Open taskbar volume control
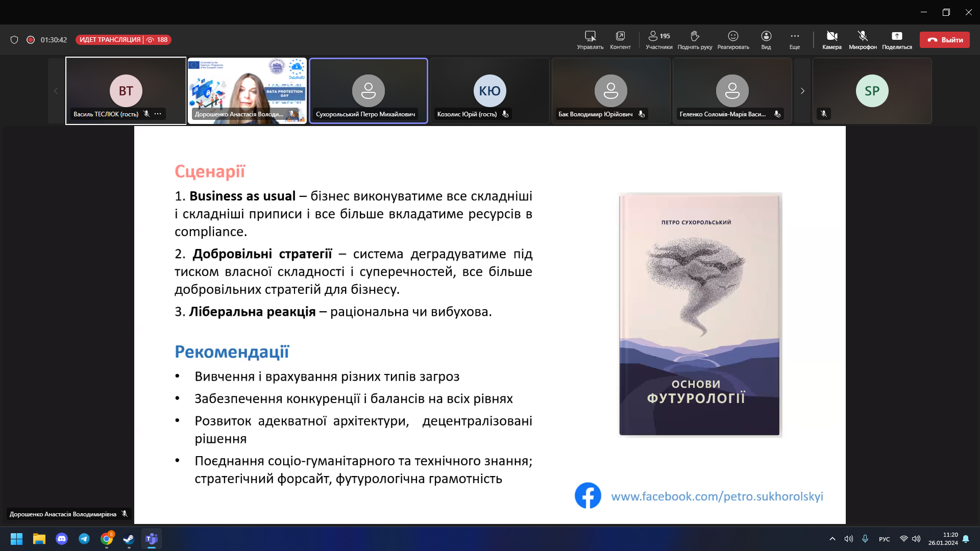The height and width of the screenshot is (551, 980). [x=916, y=539]
